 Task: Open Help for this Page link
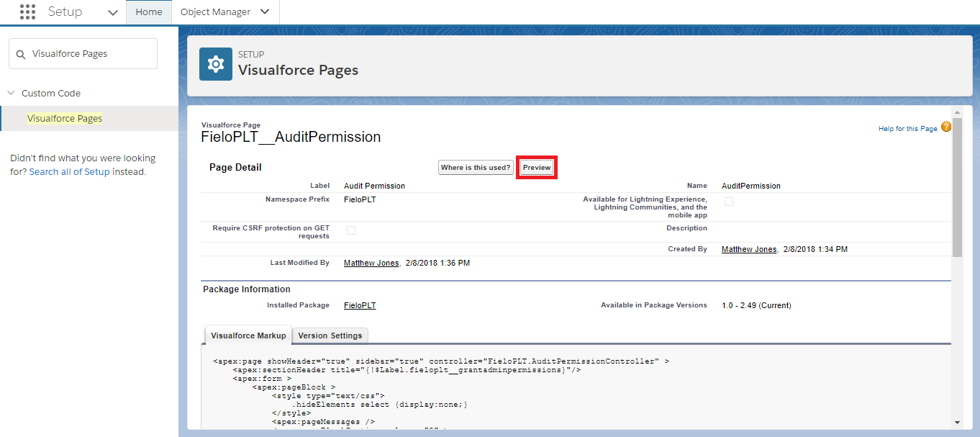(907, 129)
